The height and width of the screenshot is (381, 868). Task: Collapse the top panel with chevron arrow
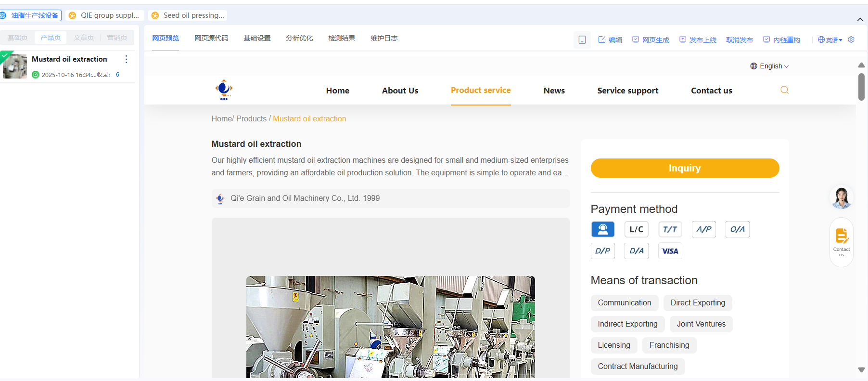point(860,19)
